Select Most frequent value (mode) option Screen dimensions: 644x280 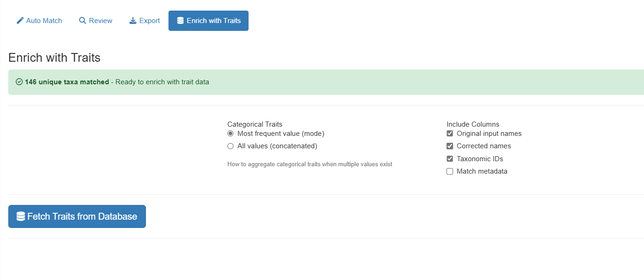231,134
